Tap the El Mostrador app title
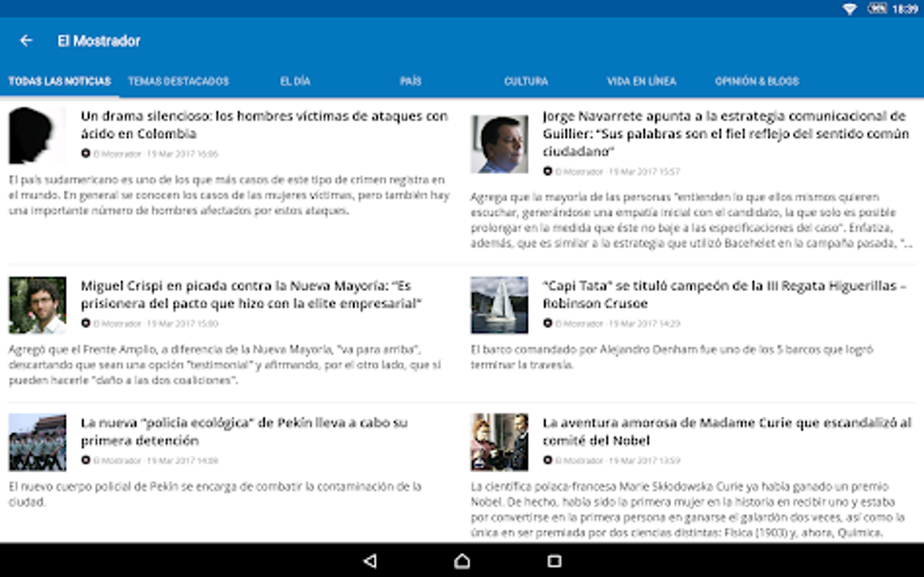Viewport: 924px width, 577px height. [99, 41]
